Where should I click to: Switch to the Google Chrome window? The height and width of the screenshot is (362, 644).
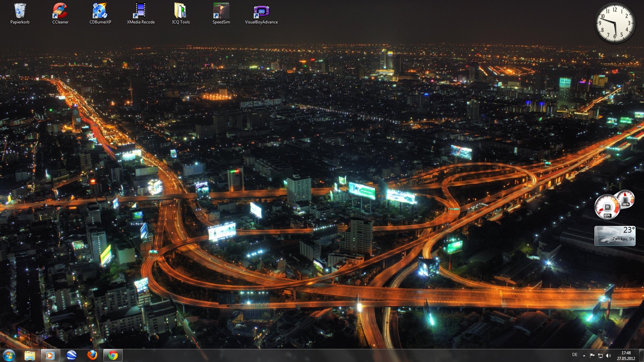(x=113, y=355)
